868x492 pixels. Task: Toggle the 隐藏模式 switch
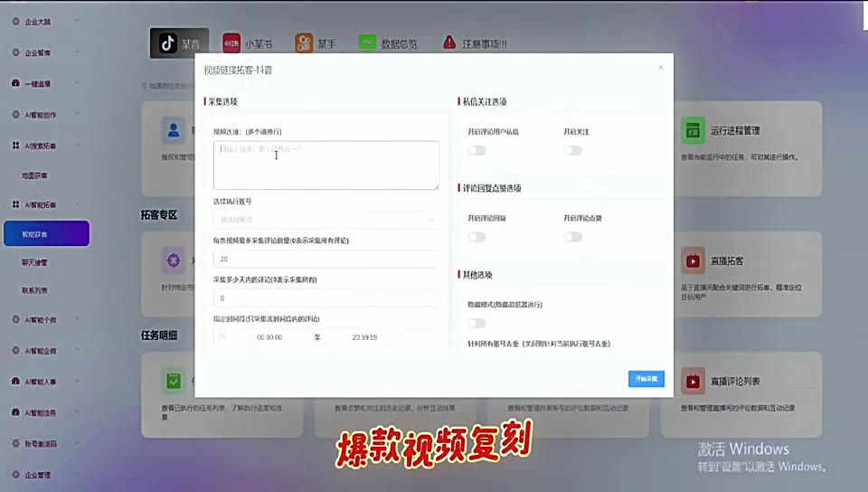476,323
